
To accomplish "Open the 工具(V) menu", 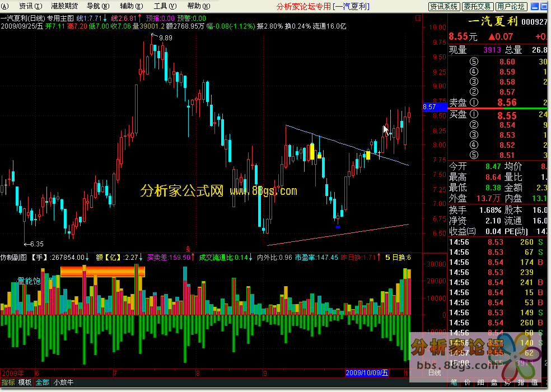I will (165, 6).
